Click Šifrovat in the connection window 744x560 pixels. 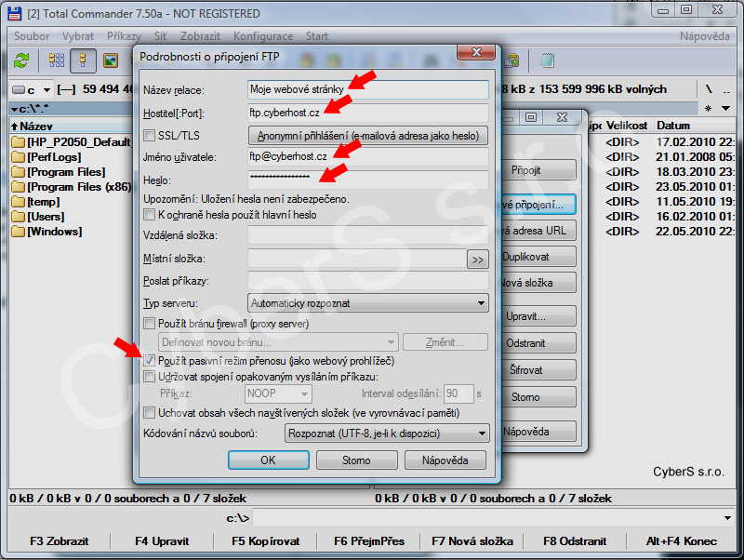pyautogui.click(x=539, y=369)
